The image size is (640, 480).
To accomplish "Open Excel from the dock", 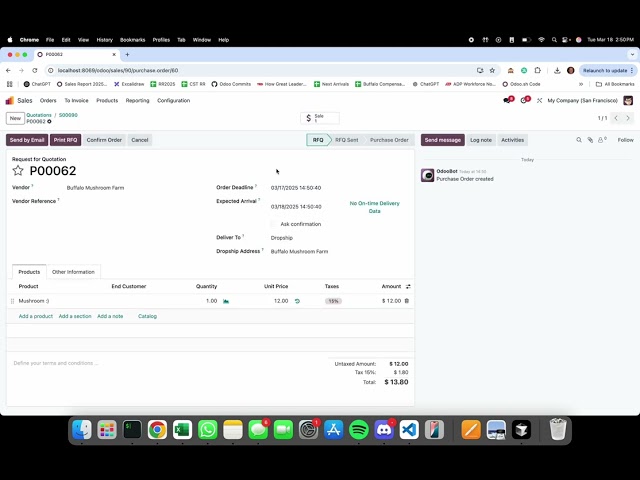I will pos(182,430).
